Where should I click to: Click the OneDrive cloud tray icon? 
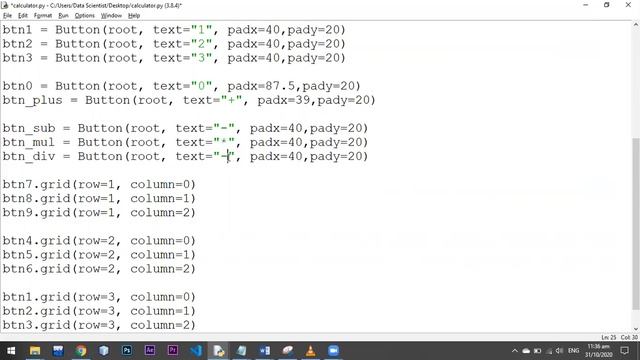click(x=526, y=351)
